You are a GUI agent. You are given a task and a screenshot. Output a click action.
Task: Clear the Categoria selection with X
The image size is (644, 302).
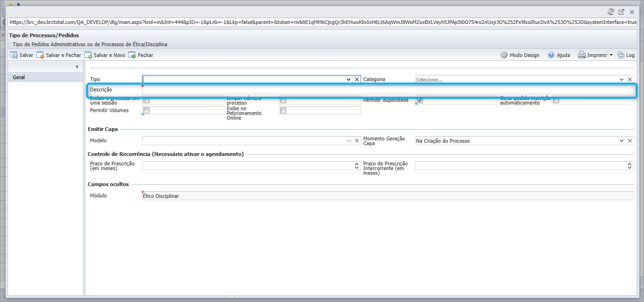tap(630, 80)
